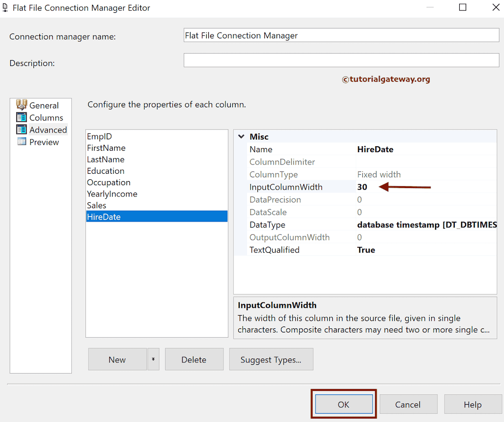This screenshot has height=422, width=504.
Task: Dismiss the dialog with Cancel
Action: 409,404
